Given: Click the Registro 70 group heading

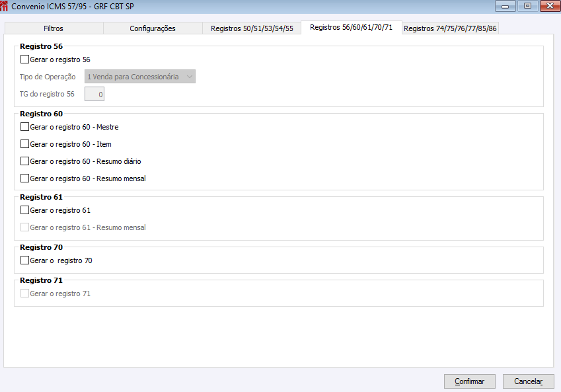Looking at the screenshot, I should 41,247.
